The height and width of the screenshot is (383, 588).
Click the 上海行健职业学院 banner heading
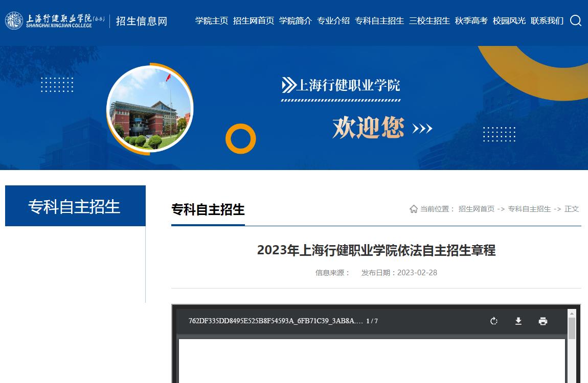348,85
